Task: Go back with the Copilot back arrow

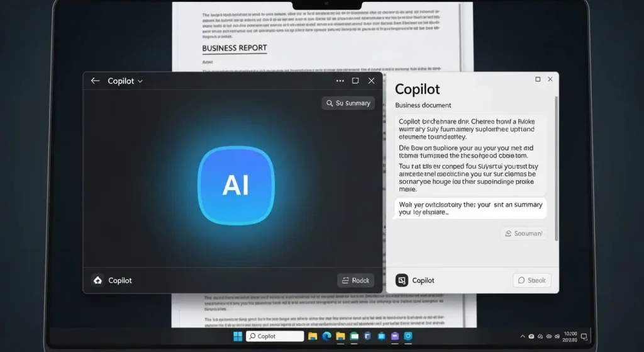Action: click(96, 81)
